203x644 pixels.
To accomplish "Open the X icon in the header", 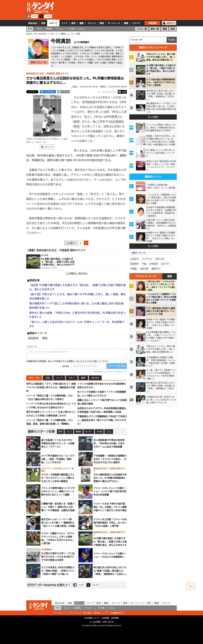I will tap(41, 16).
